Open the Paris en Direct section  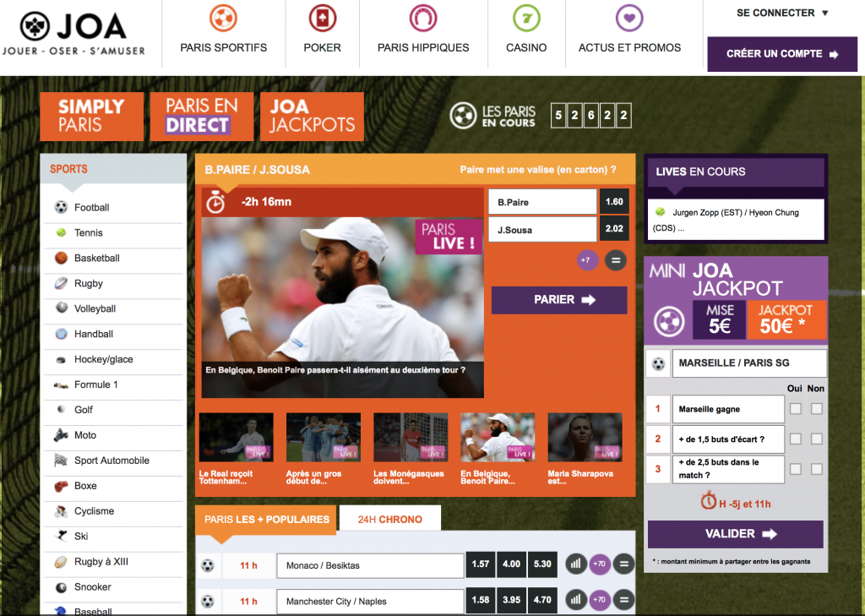click(x=202, y=116)
